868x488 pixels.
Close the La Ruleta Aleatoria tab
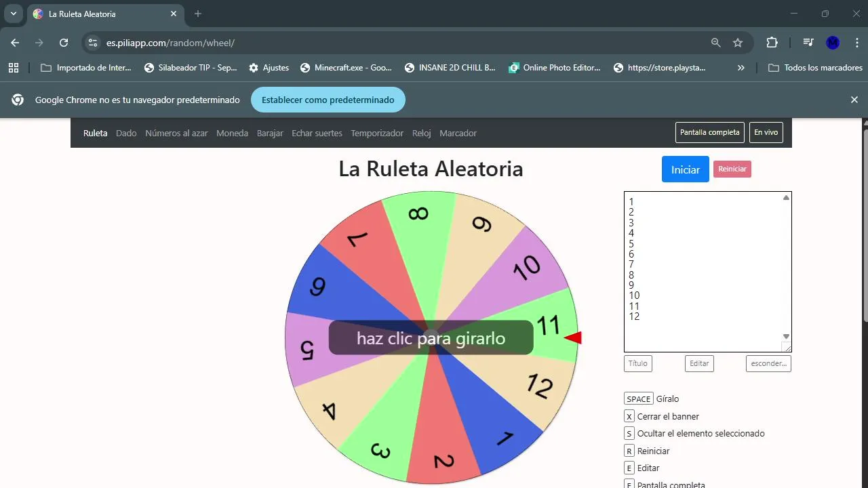pos(174,14)
